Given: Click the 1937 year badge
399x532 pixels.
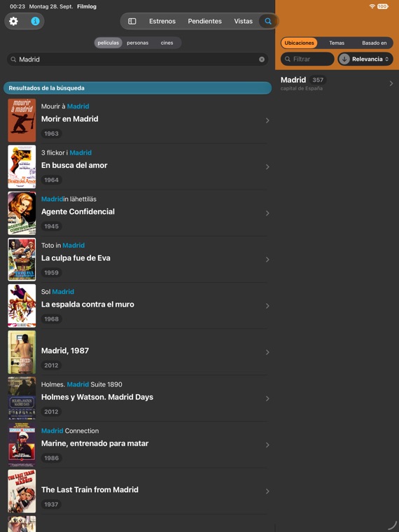Looking at the screenshot, I should point(51,505).
